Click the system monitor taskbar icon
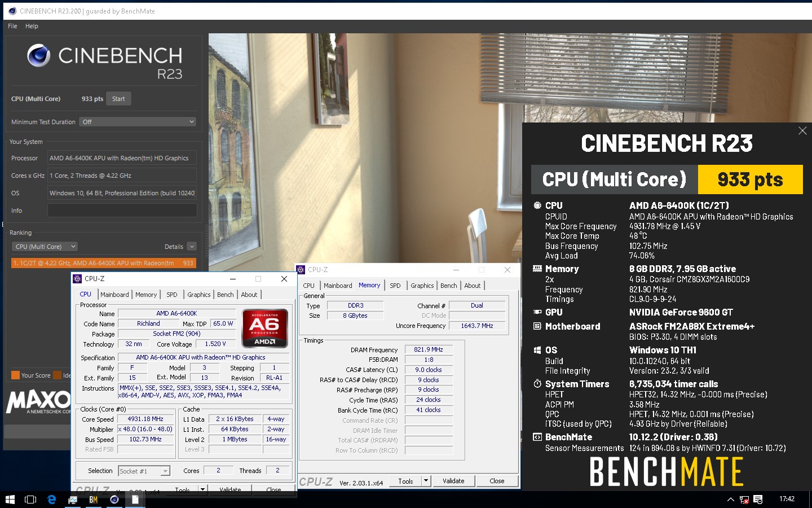The height and width of the screenshot is (508, 812). 73,500
